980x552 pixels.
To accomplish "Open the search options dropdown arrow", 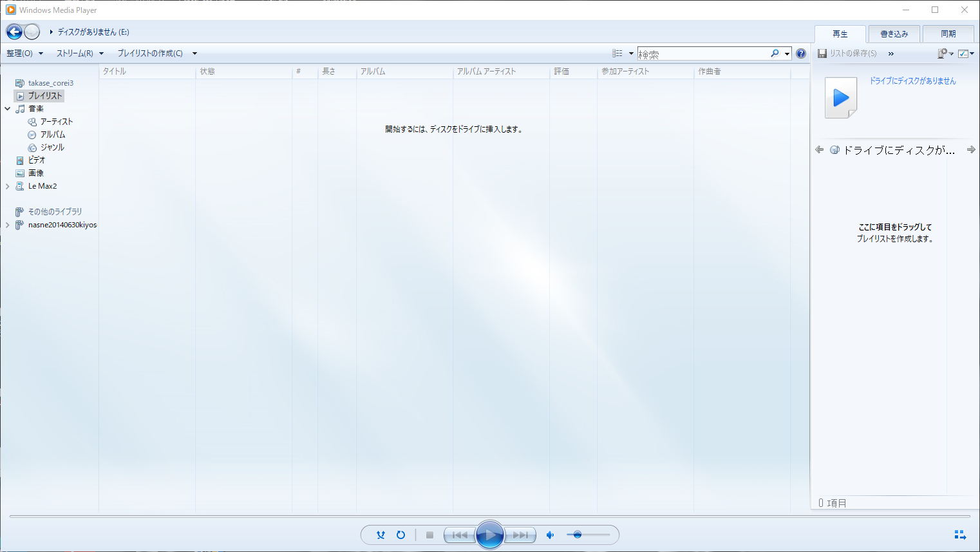I will pyautogui.click(x=787, y=53).
